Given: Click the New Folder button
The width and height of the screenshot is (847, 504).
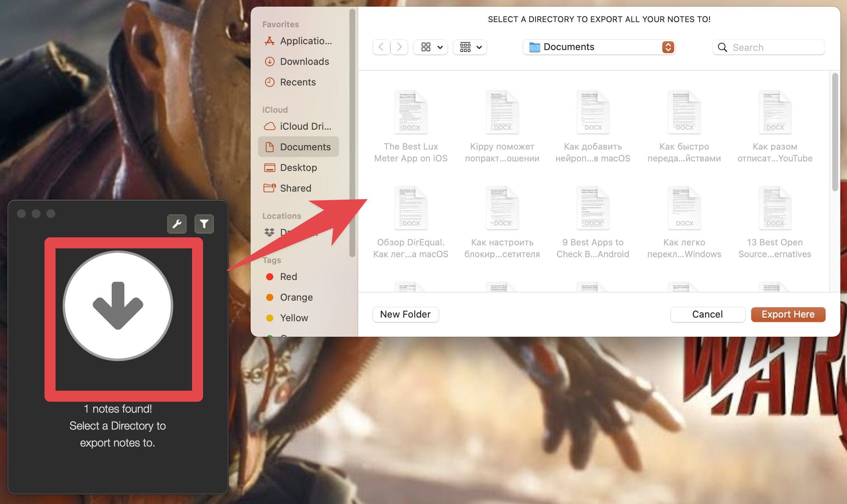Looking at the screenshot, I should pyautogui.click(x=405, y=314).
